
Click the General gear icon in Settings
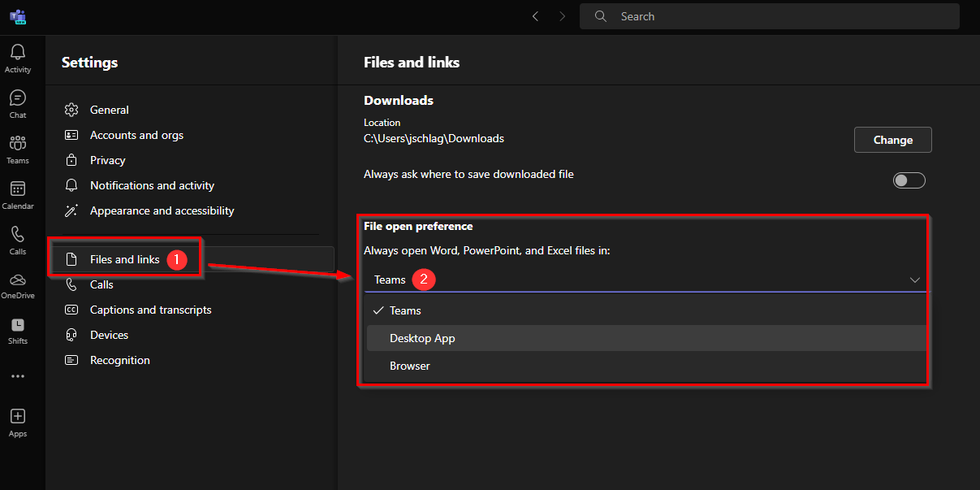pyautogui.click(x=71, y=110)
